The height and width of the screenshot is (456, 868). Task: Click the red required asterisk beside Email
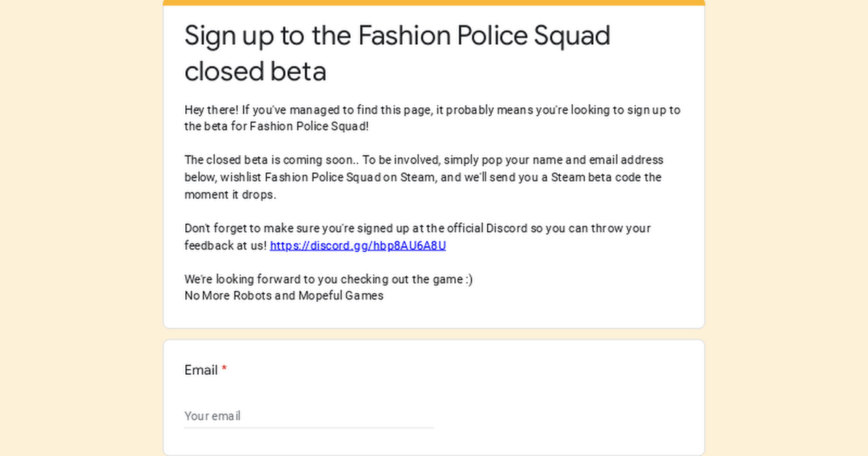(224, 371)
